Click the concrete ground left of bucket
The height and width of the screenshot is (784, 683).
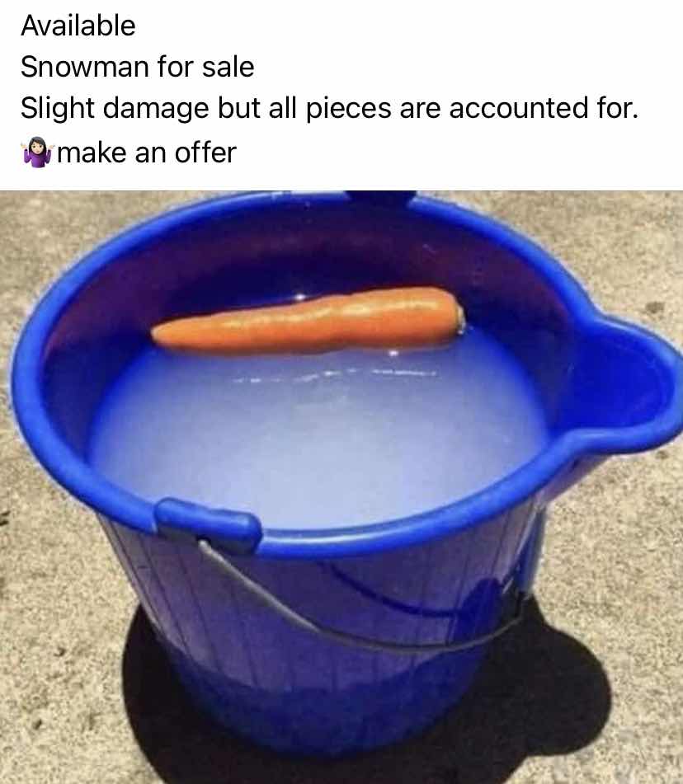(50, 625)
